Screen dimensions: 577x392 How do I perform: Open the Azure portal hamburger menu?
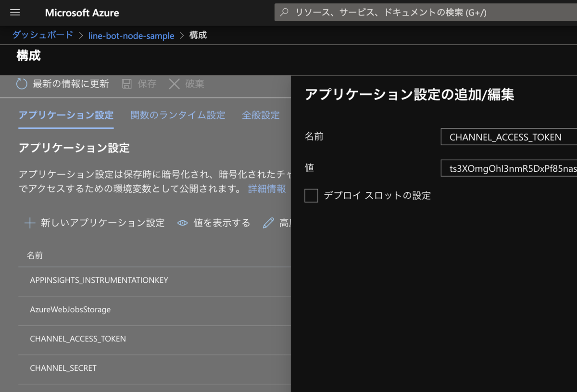[x=15, y=13]
